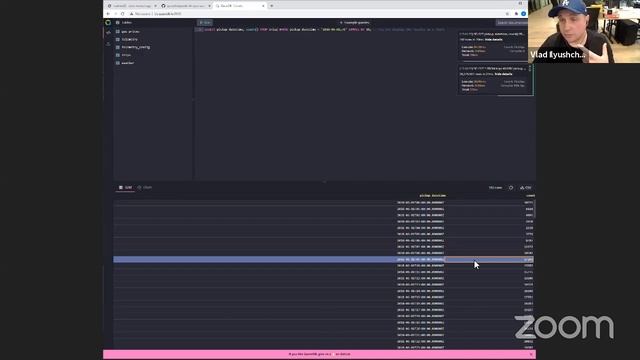
Task: Switch to the Grid results tab
Action: (125, 187)
